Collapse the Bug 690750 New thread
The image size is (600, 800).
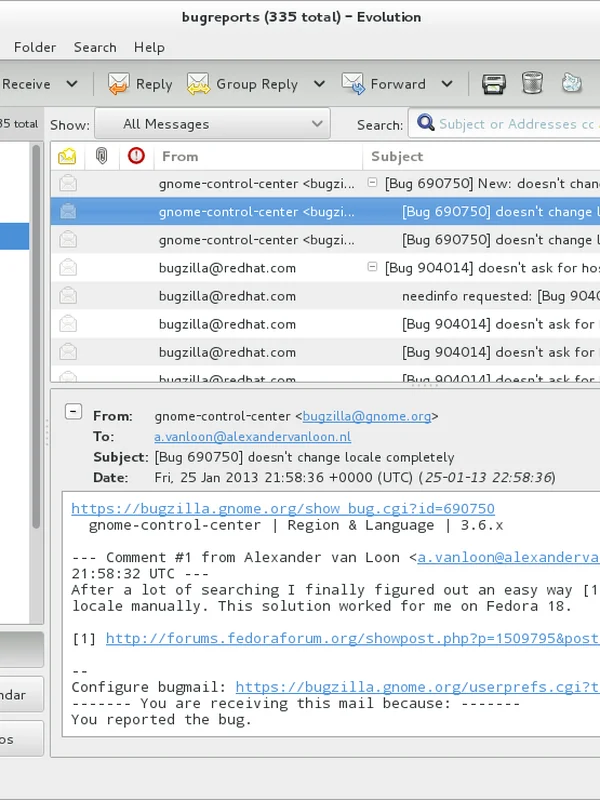click(372, 182)
